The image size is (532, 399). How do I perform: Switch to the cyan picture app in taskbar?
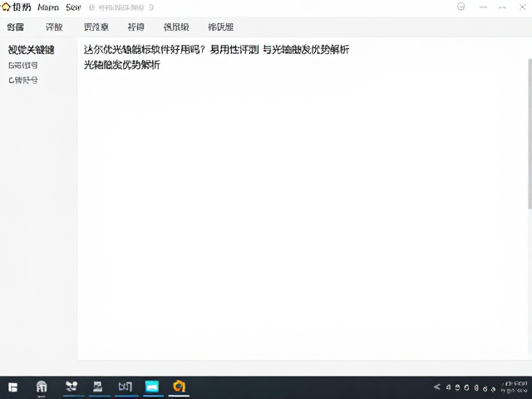pyautogui.click(x=152, y=387)
